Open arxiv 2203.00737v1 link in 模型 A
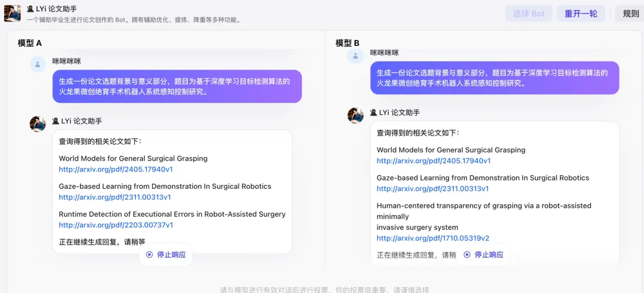 [x=116, y=225]
